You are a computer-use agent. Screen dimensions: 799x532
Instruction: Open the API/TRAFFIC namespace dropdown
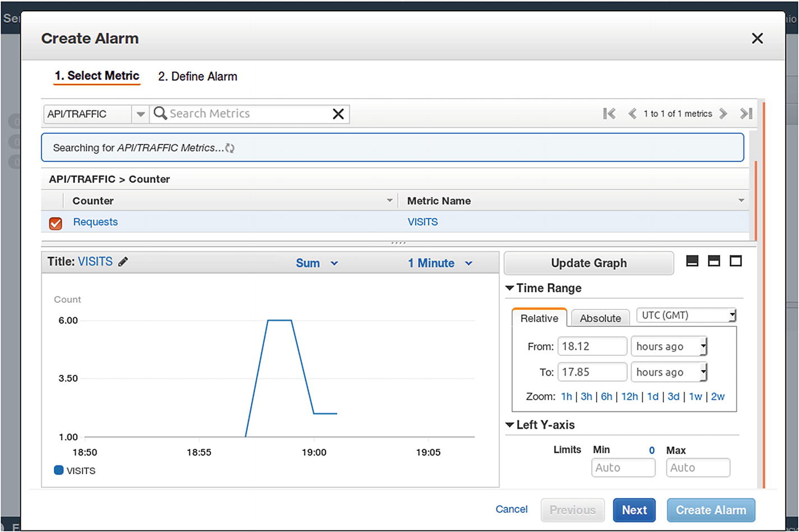(x=141, y=114)
